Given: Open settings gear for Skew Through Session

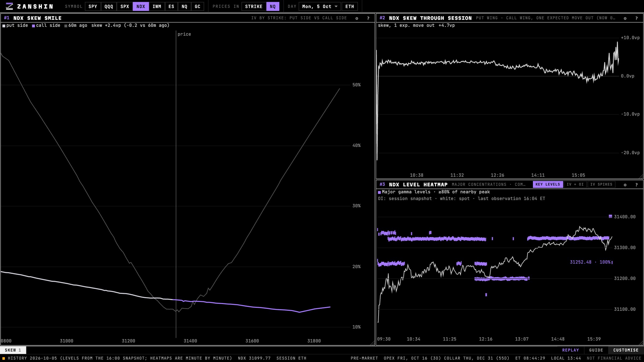Looking at the screenshot, I should [x=625, y=18].
